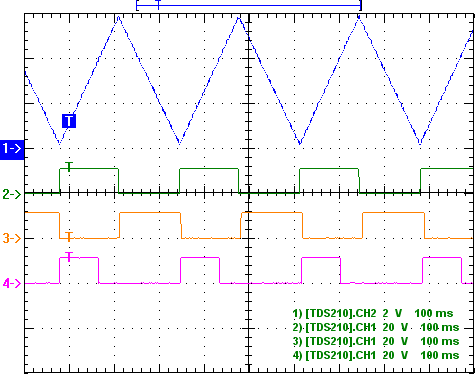The image size is (475, 374).
Task: Select channel 3 ground marker "3->"
Action: tap(12, 238)
